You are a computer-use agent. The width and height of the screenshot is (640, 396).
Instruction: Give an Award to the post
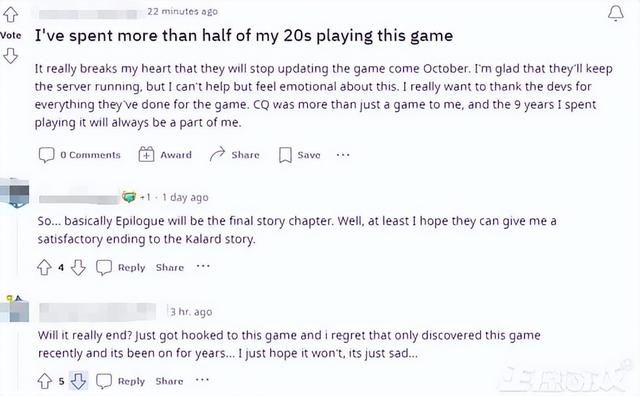click(x=165, y=155)
